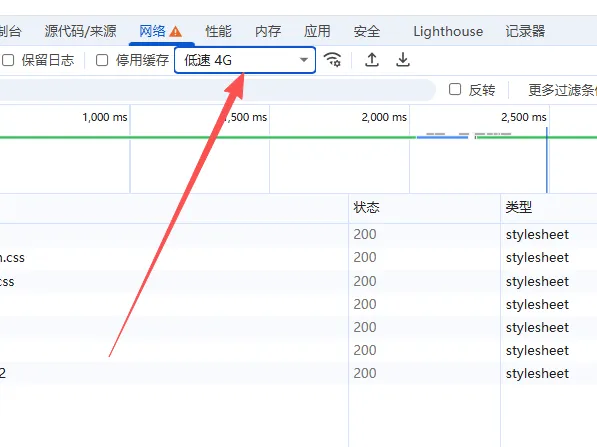Click the 2,500 ms blue timeline marker

tap(547, 160)
